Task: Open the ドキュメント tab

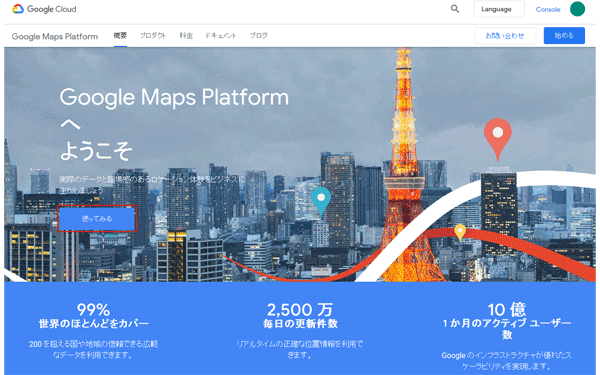Action: point(220,36)
